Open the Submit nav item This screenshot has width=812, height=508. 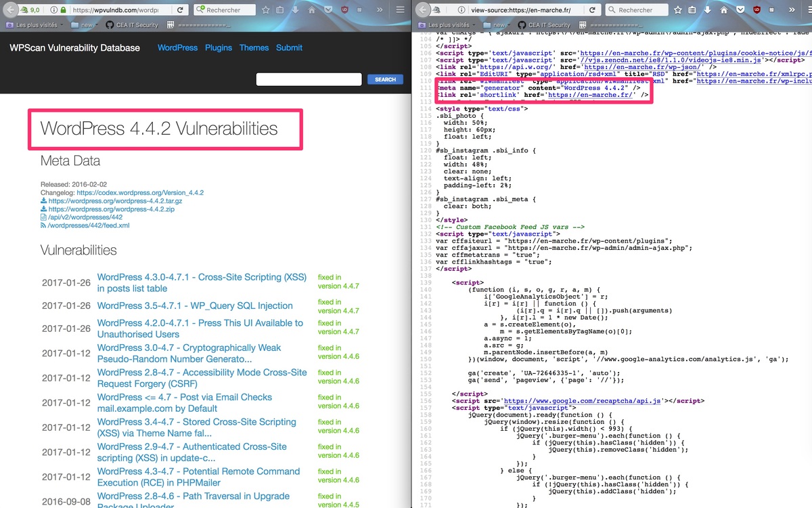click(x=289, y=47)
